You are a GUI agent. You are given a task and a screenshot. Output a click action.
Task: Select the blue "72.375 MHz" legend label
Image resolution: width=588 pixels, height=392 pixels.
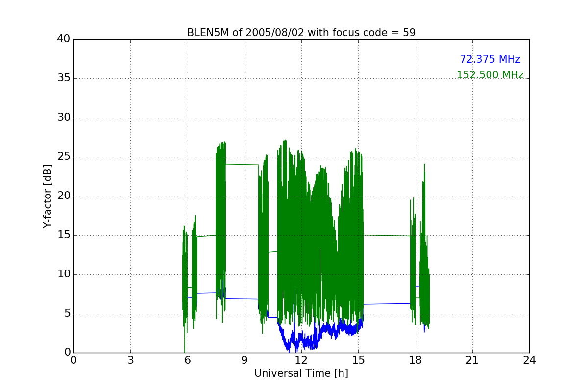point(490,59)
